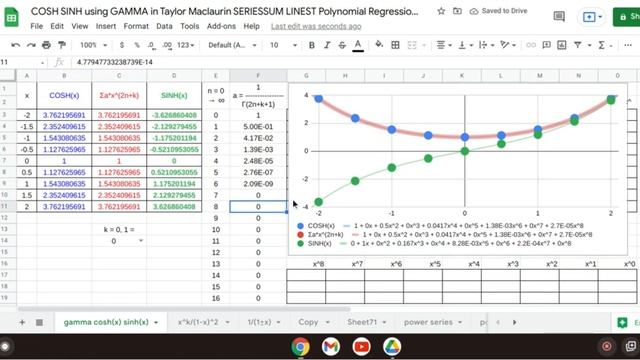Insert a link with the chain icon
Image resolution: width=640 pixels, height=360 pixels.
pos(531,45)
